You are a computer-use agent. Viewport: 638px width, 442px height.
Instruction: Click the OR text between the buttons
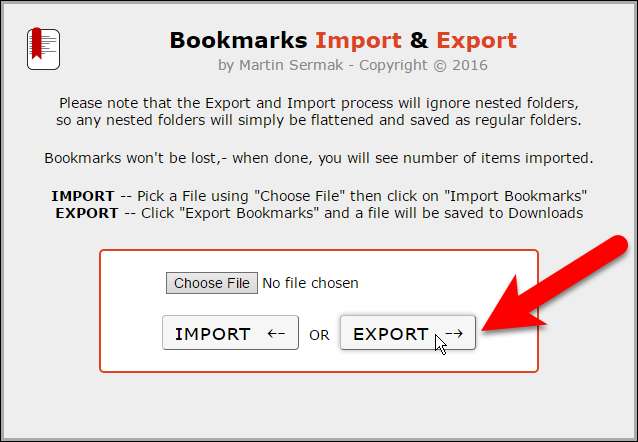[x=319, y=335]
